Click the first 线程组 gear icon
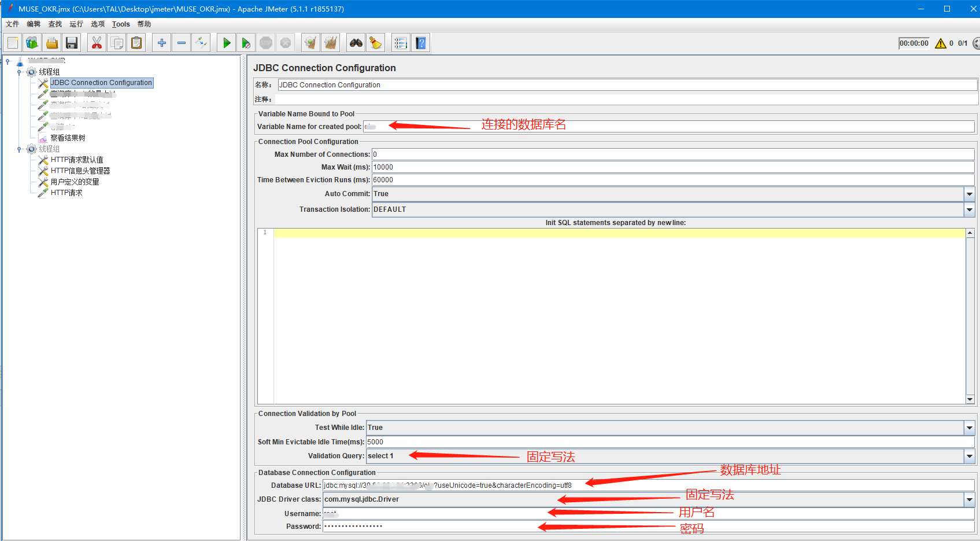The image size is (980, 541). (32, 72)
